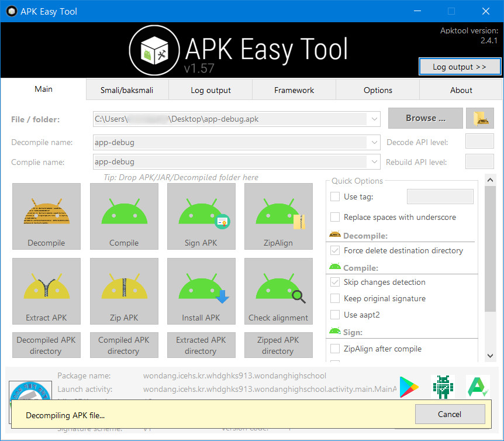This screenshot has height=441, width=504.
Task: Minimize the APK Easy Tool window
Action: (x=417, y=11)
